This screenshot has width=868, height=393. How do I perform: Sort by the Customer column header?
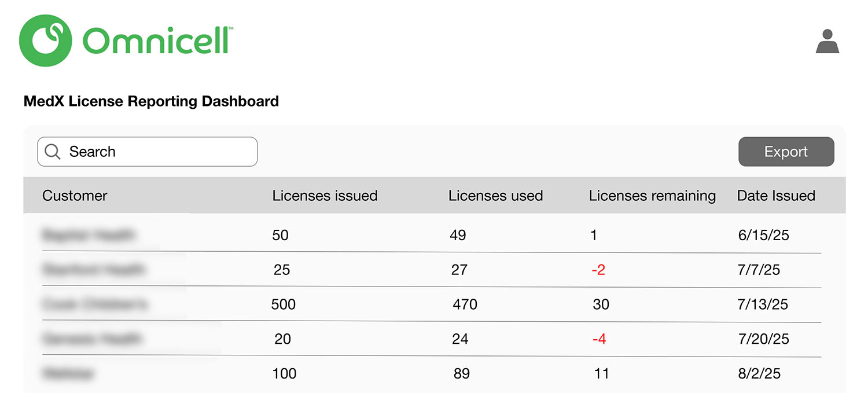point(75,196)
